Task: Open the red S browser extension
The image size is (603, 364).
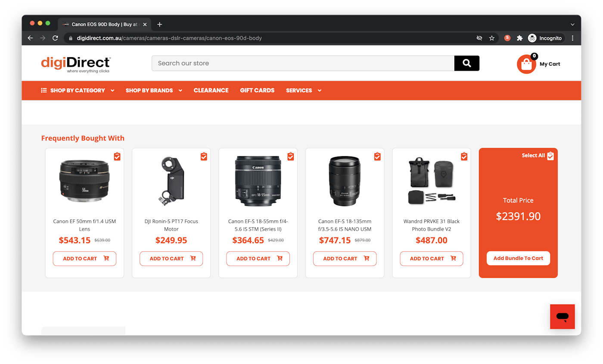Action: [507, 38]
